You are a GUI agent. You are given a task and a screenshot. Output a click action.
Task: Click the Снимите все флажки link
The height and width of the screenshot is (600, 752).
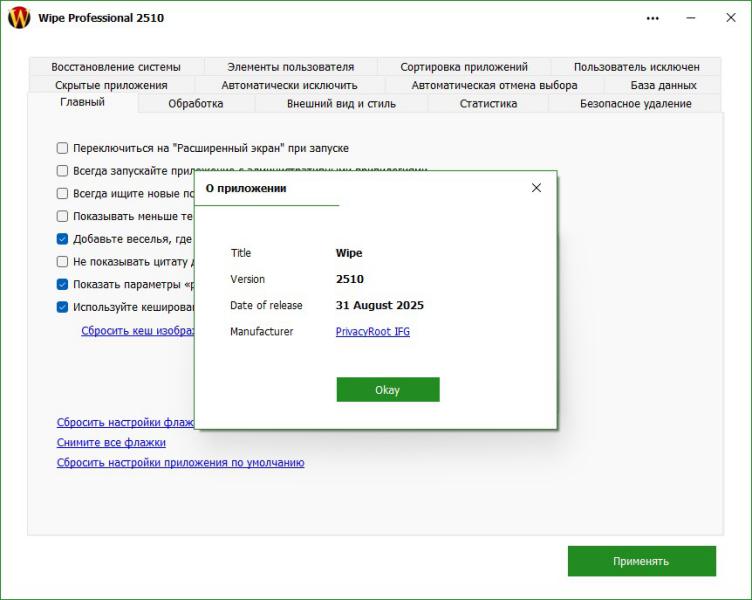111,442
